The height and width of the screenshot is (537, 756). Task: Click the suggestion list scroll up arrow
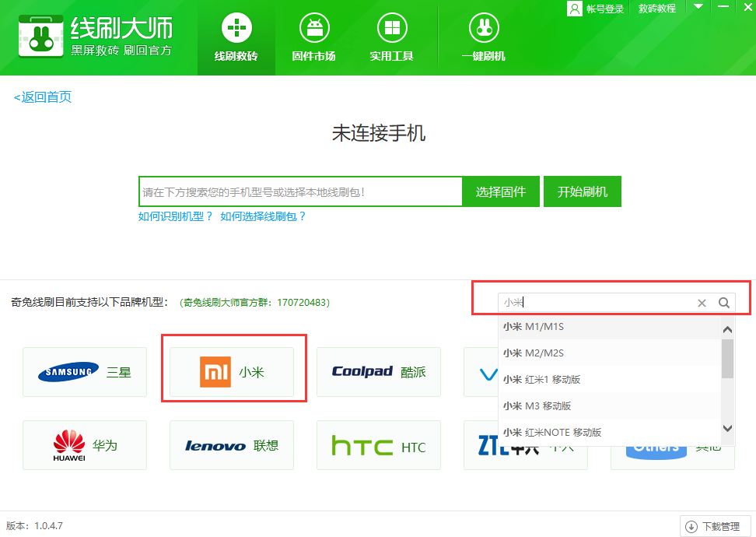[727, 330]
